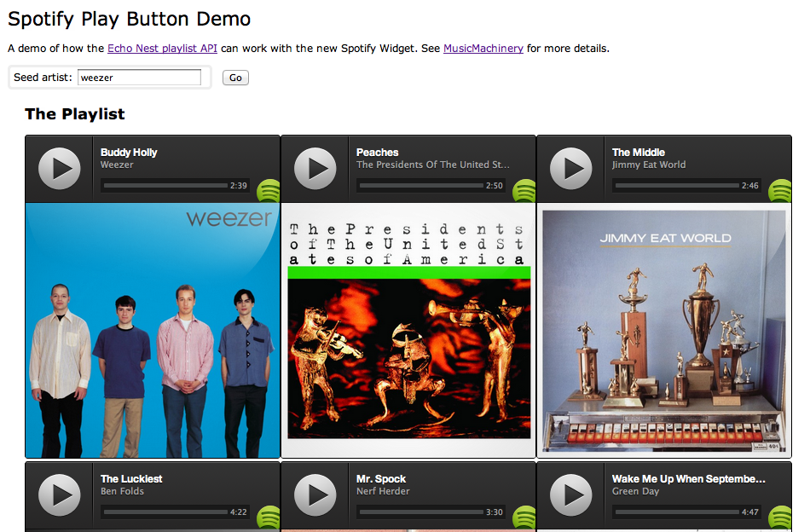Click Spotify logo on Peaches widget
Image resolution: width=810 pixels, height=532 pixels.
coord(524,191)
